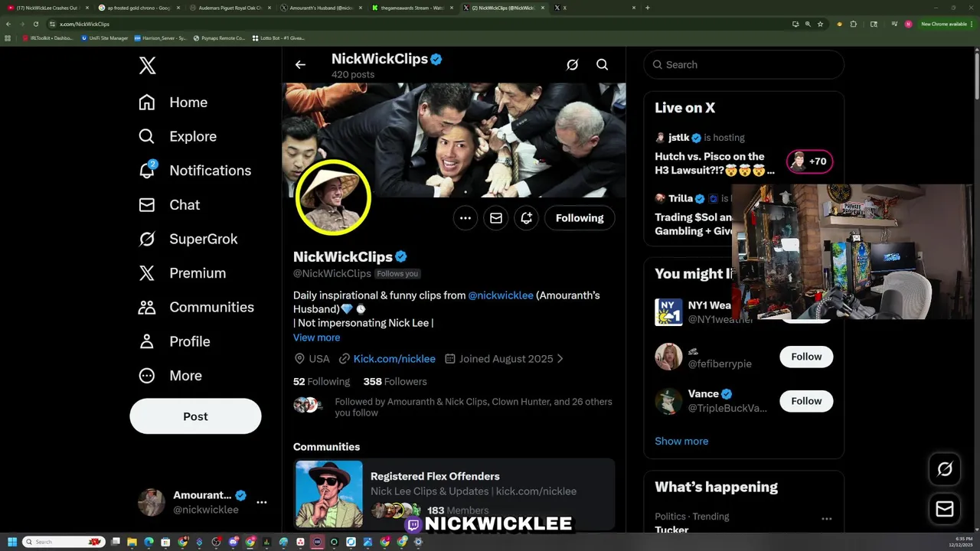Reload the page in Chrome
Image resolution: width=980 pixels, height=551 pixels.
35,24
